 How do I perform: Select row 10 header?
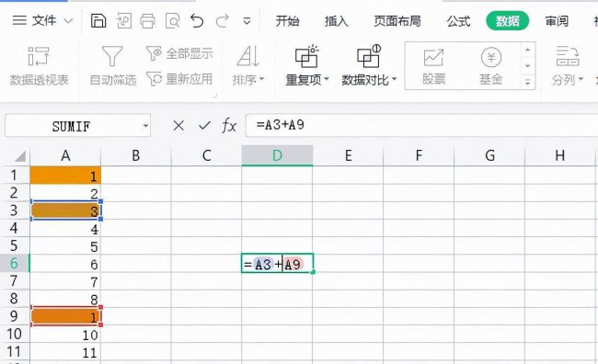point(15,334)
